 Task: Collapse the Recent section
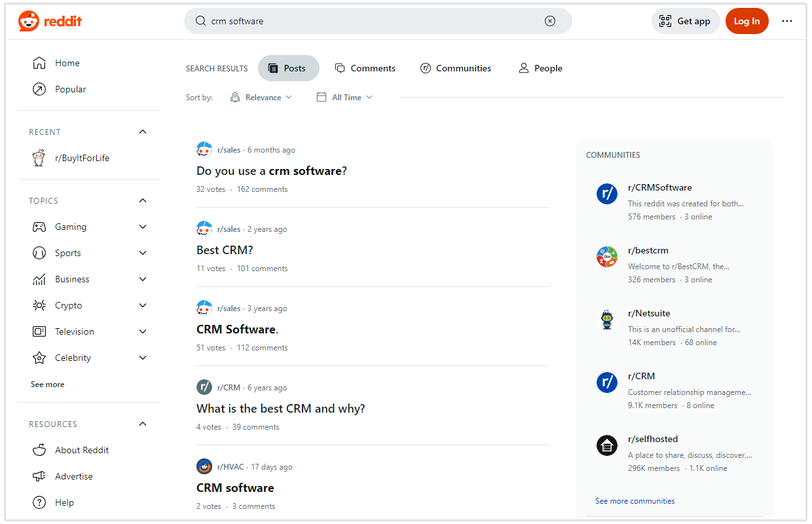143,132
